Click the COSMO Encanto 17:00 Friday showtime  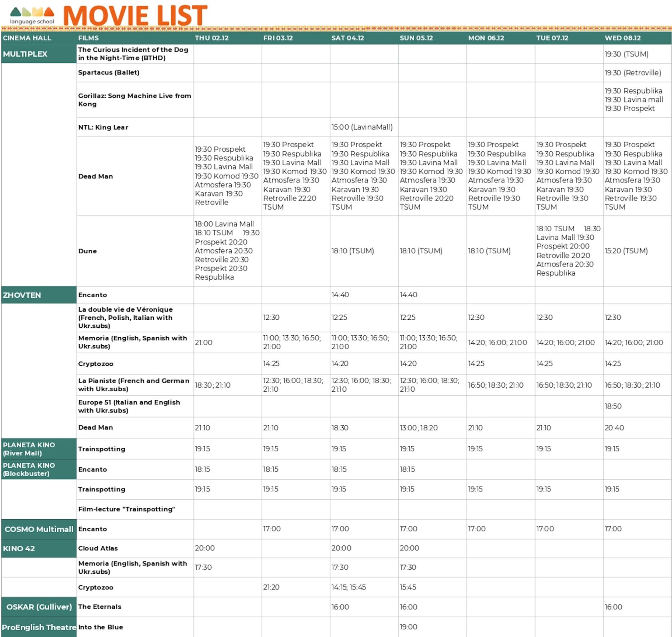pyautogui.click(x=272, y=529)
